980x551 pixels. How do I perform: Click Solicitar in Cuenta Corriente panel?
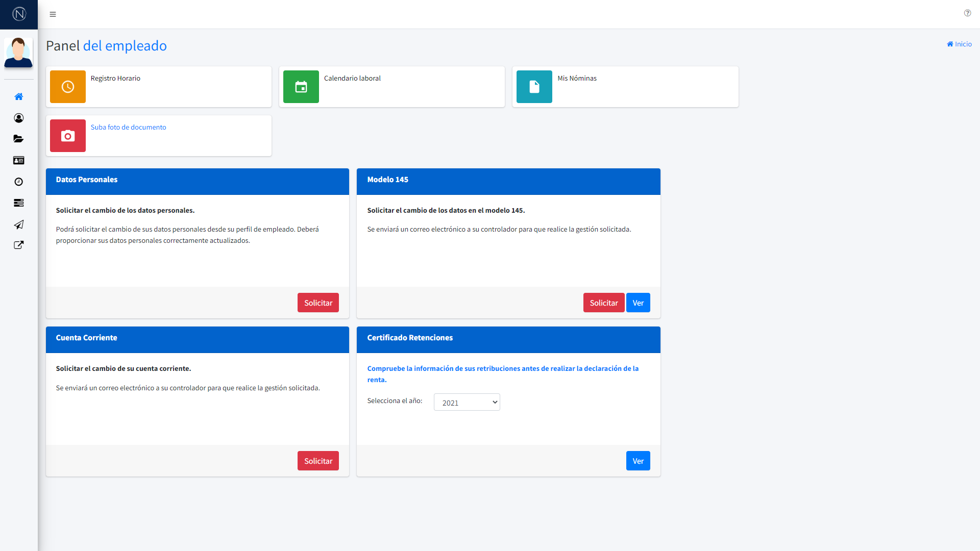pos(318,461)
